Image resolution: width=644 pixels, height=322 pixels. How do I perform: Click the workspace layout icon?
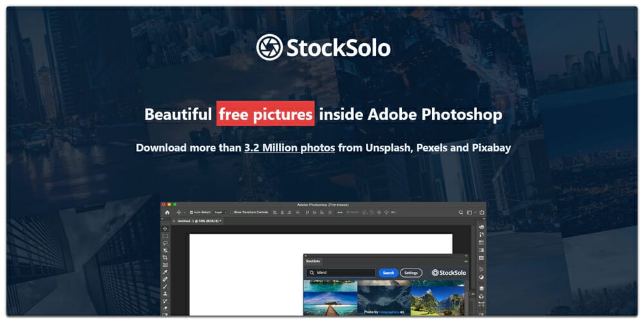(x=469, y=213)
